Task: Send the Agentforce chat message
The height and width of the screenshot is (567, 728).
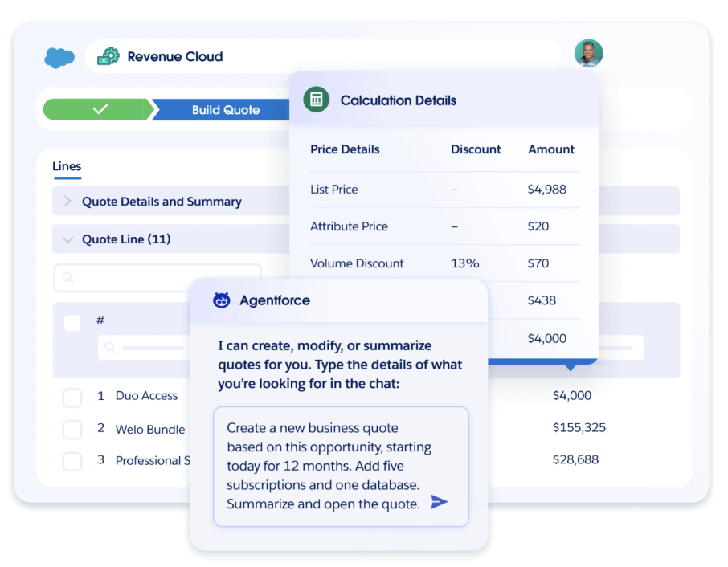Action: point(439,502)
